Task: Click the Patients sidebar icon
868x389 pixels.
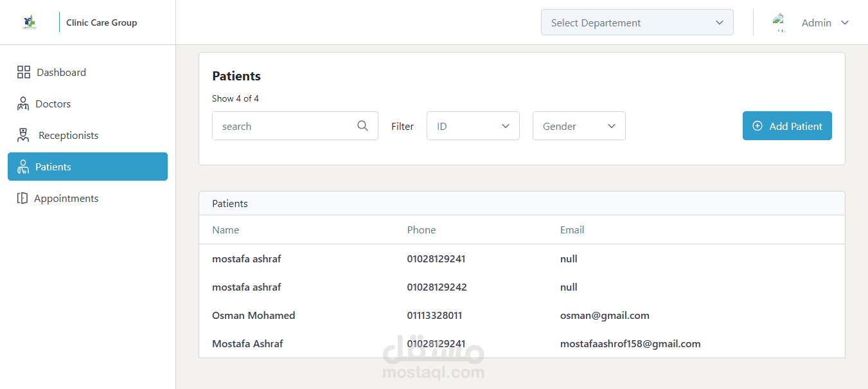Action: (23, 167)
